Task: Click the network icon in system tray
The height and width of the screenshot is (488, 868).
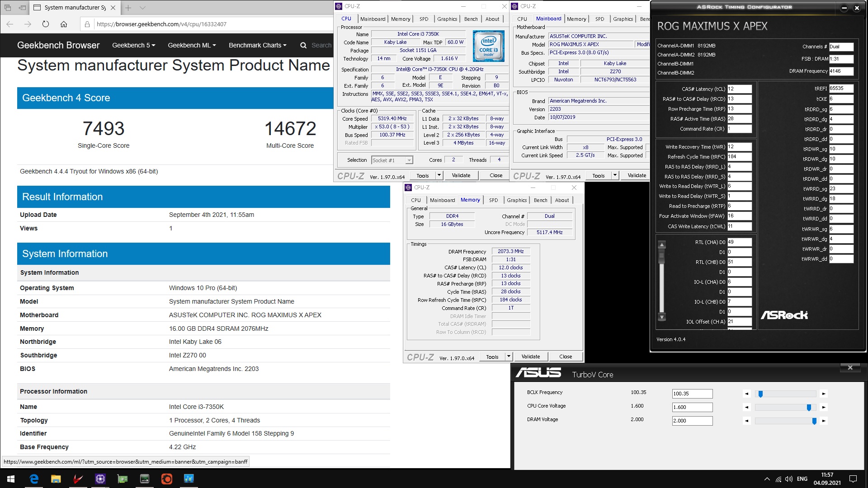Action: click(x=778, y=479)
